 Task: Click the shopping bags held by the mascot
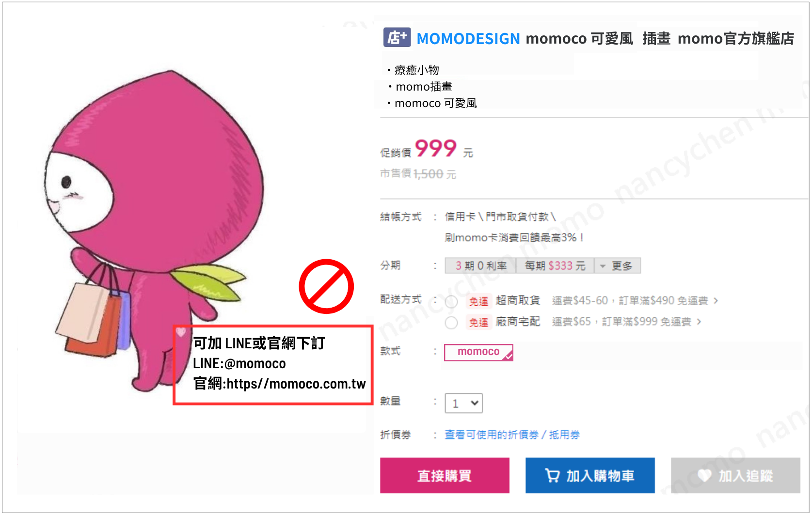94,314
